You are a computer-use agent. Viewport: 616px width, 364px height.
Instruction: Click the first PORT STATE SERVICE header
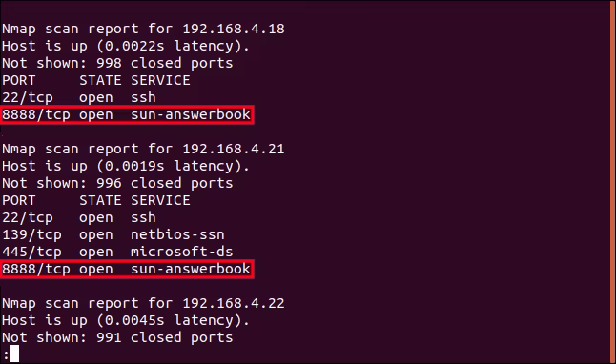[x=96, y=80]
